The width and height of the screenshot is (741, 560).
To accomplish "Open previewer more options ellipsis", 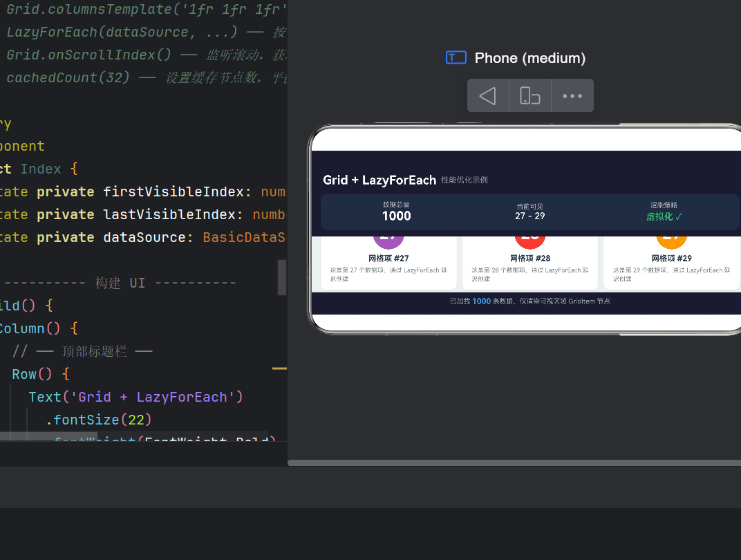I will (572, 96).
